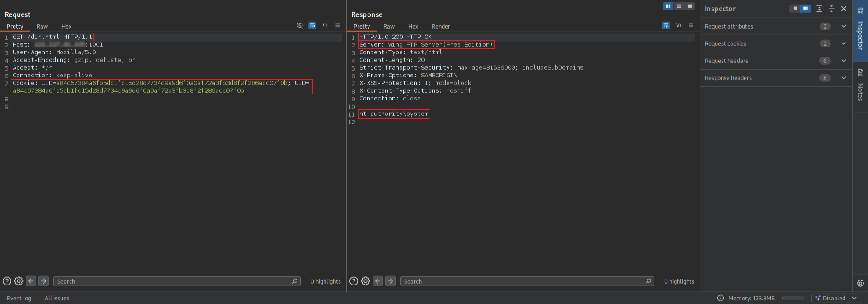Open Inspector settings gear at bottom right
Viewport: 868px width, 304px height.
pos(860,283)
